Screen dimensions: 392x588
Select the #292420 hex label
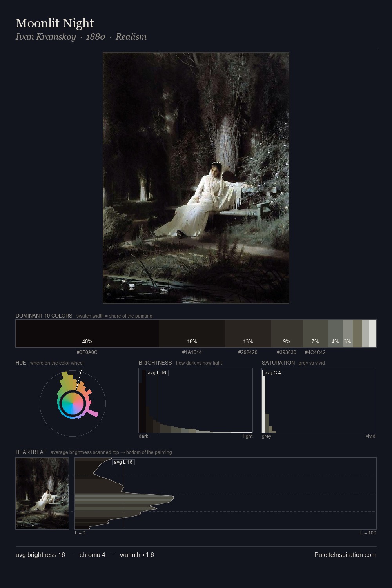coord(248,352)
